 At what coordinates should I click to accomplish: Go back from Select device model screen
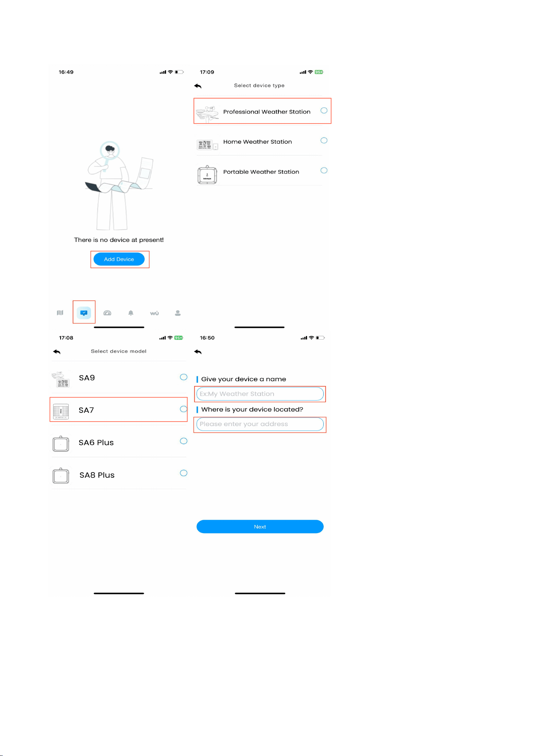pos(57,352)
